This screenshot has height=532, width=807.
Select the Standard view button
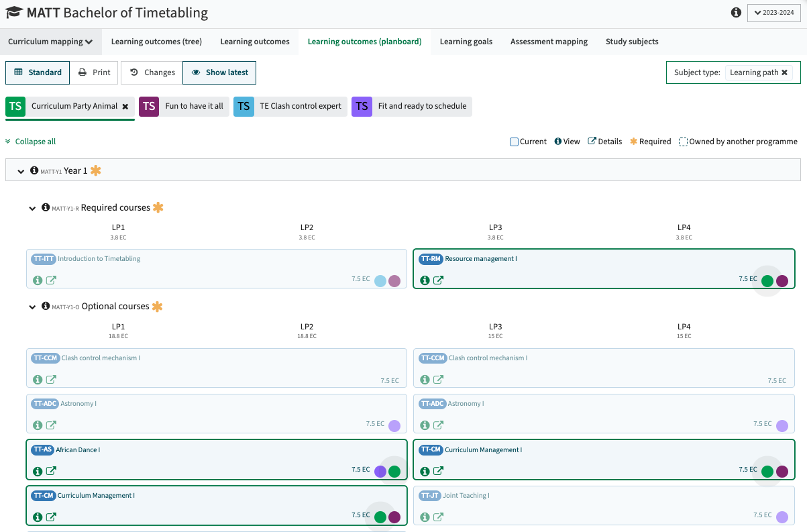tap(38, 72)
